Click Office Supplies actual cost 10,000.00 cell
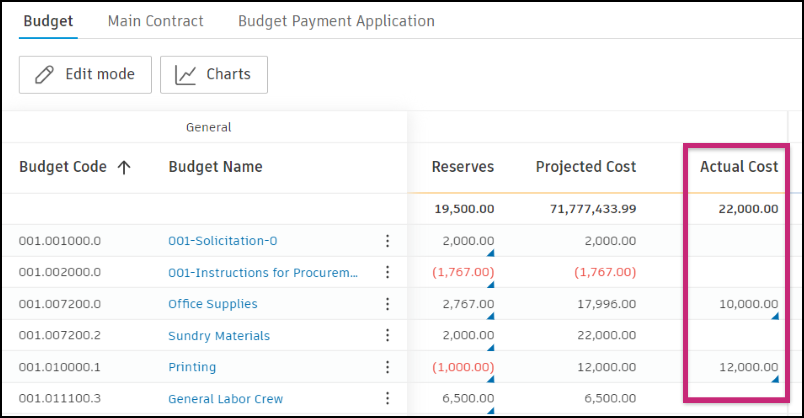Image resolution: width=804 pixels, height=418 pixels. point(747,304)
